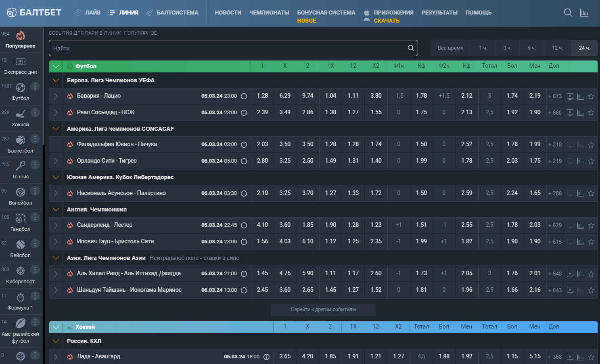Open the three-dot menu next to Хоккей

(35, 112)
